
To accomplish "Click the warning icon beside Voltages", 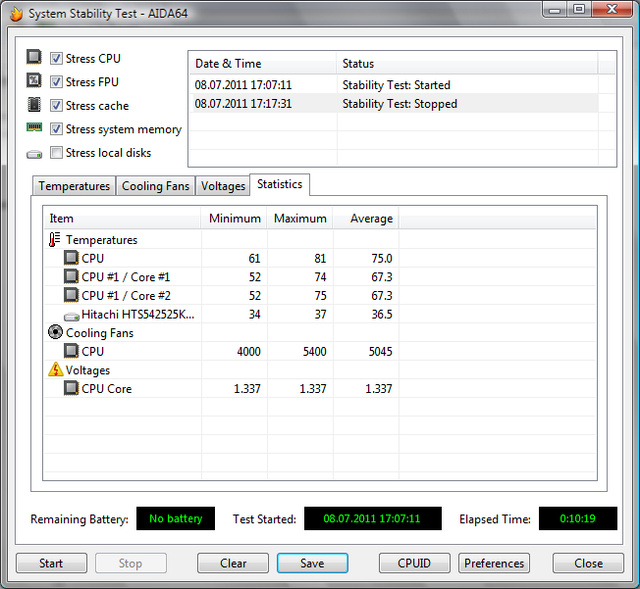I will [55, 370].
